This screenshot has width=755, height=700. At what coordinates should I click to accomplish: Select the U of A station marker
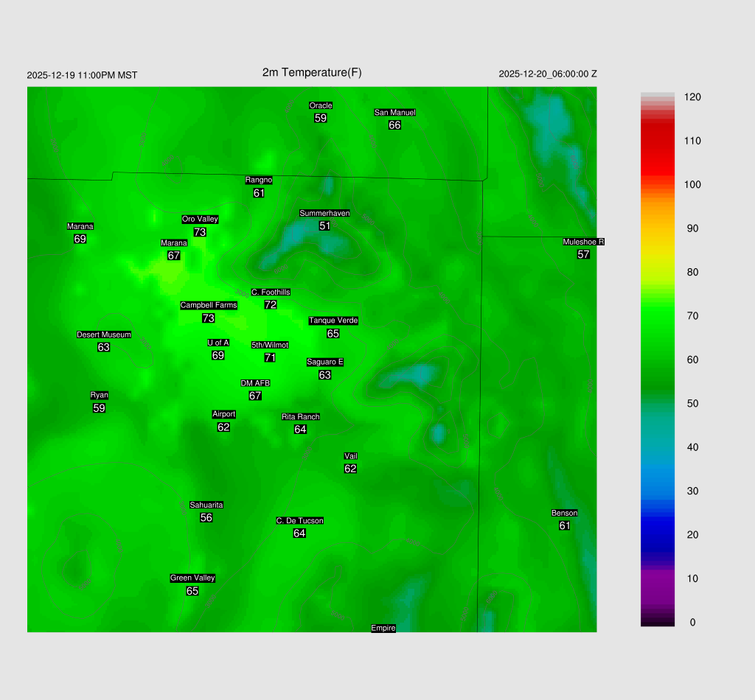point(218,343)
